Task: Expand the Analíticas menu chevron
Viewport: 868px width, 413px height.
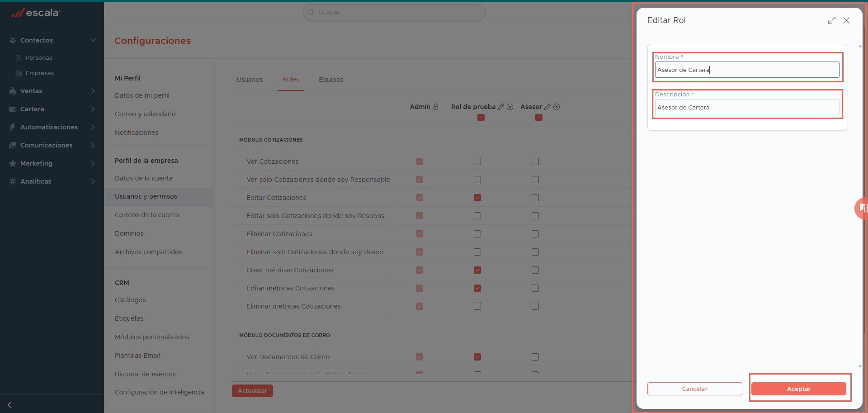Action: (93, 181)
